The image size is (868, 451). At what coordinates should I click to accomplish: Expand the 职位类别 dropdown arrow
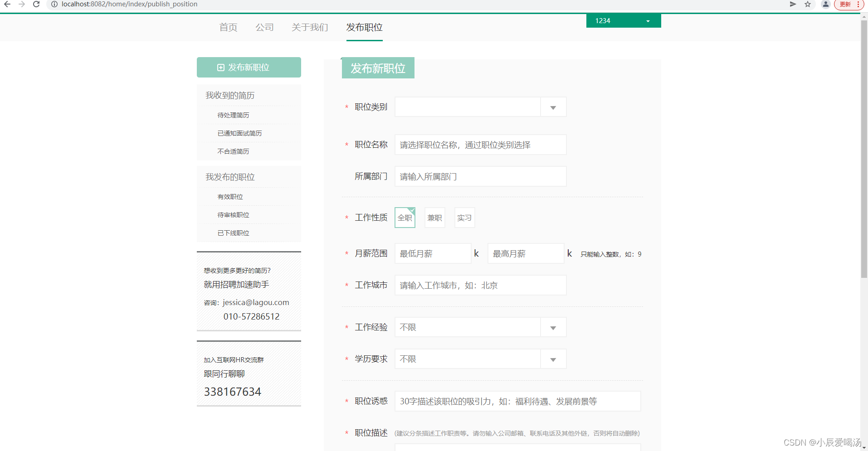pyautogui.click(x=553, y=107)
